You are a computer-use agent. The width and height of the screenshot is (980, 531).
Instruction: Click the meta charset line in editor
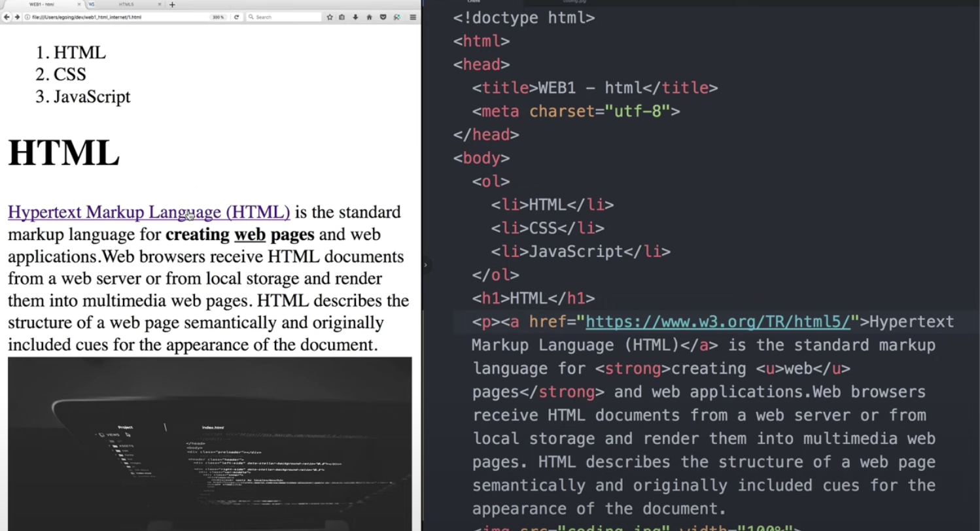(576, 111)
